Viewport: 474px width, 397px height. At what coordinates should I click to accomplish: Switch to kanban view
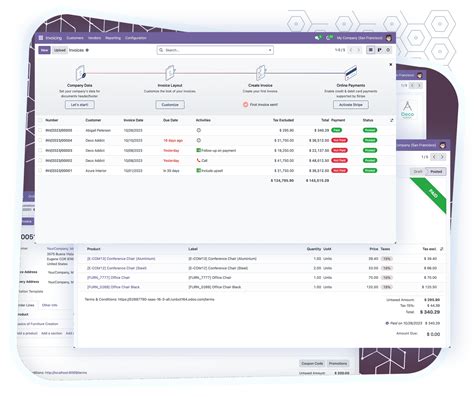click(379, 50)
